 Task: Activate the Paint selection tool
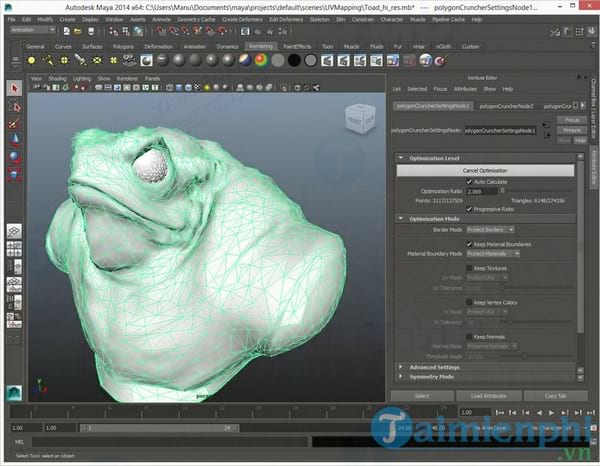14,122
